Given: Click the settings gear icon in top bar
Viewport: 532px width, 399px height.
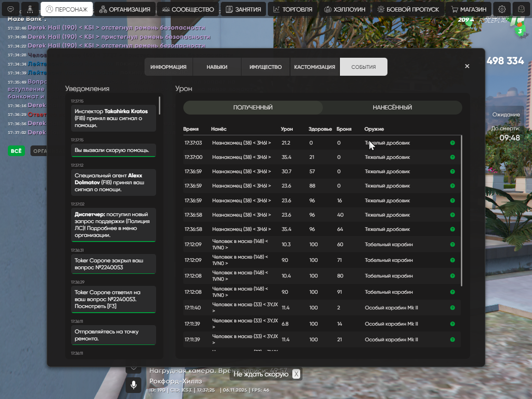Looking at the screenshot, I should [502, 9].
